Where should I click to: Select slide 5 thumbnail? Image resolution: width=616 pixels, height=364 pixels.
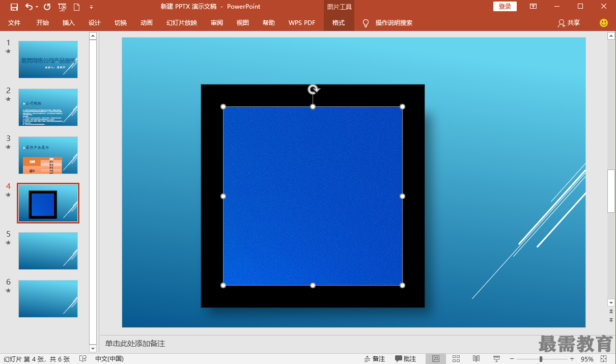coord(48,251)
